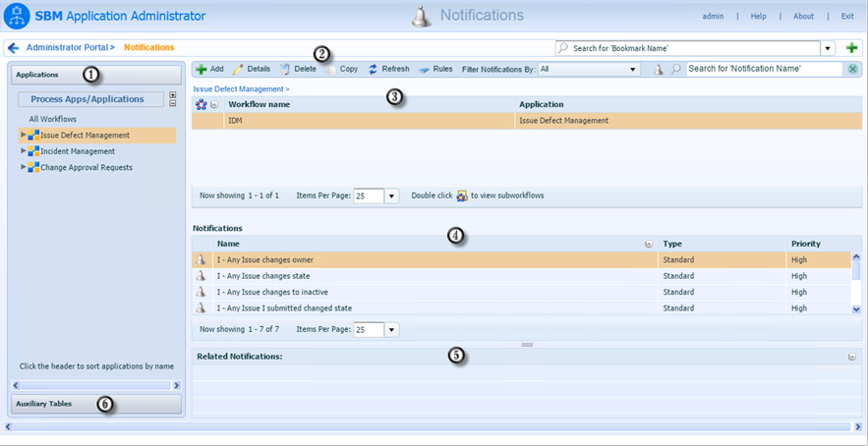Open Rules from the toolbar
The image size is (868, 446).
[435, 69]
